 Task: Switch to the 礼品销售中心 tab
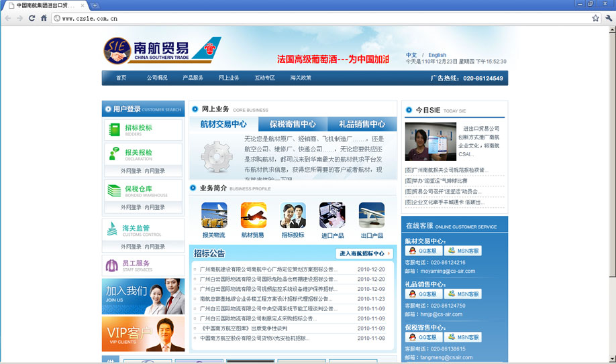tap(362, 124)
